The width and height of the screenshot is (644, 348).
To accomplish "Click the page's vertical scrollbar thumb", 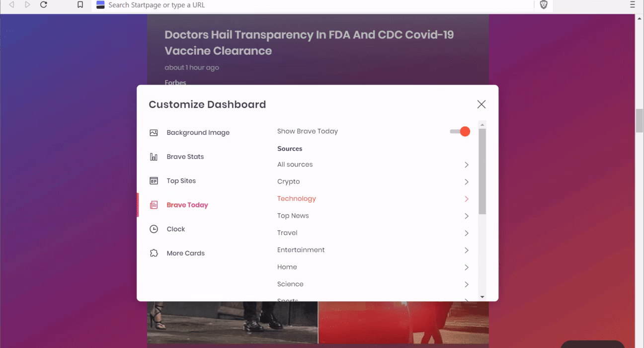I will click(x=640, y=120).
